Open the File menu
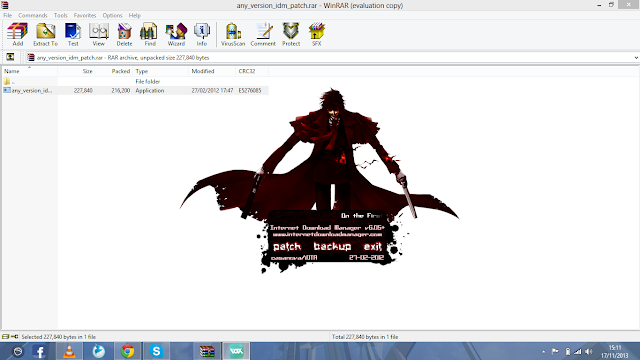The height and width of the screenshot is (360, 640). [x=8, y=15]
